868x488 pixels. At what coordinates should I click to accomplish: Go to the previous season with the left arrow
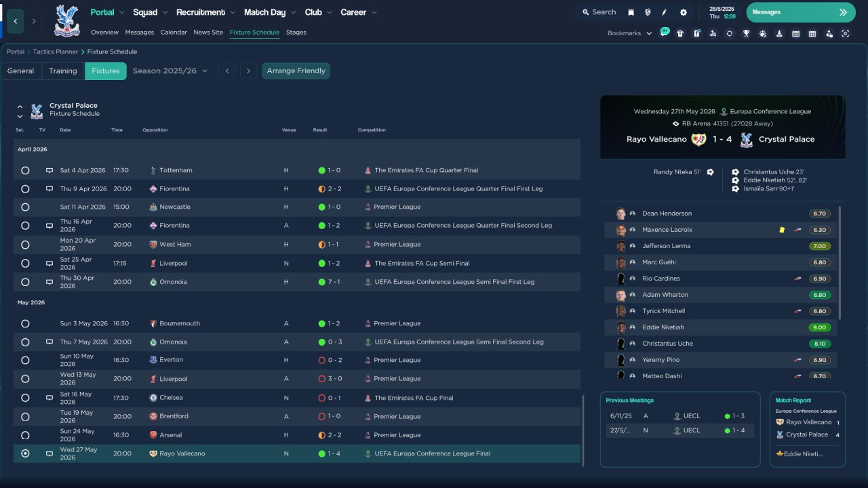227,71
